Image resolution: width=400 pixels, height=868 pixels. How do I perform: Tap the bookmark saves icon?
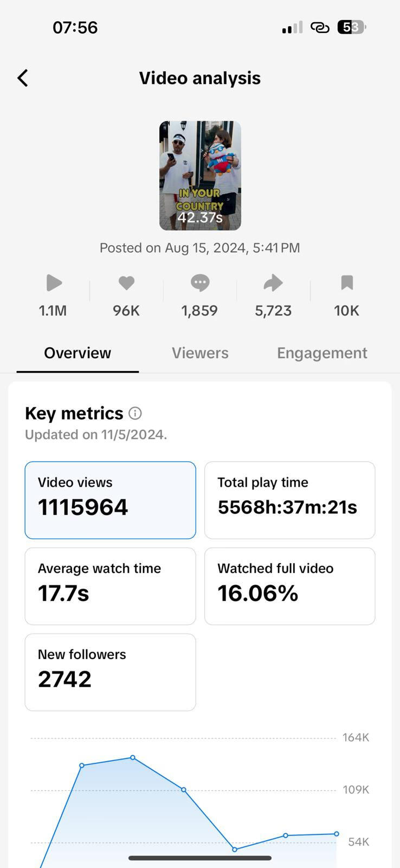347,283
